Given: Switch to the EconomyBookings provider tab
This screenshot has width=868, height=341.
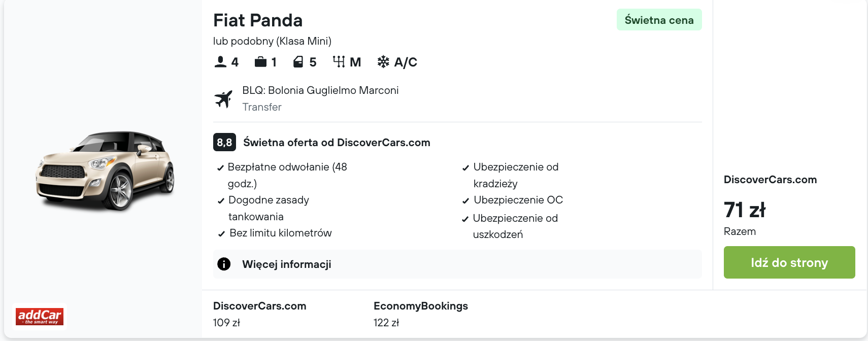Looking at the screenshot, I should click(x=421, y=306).
